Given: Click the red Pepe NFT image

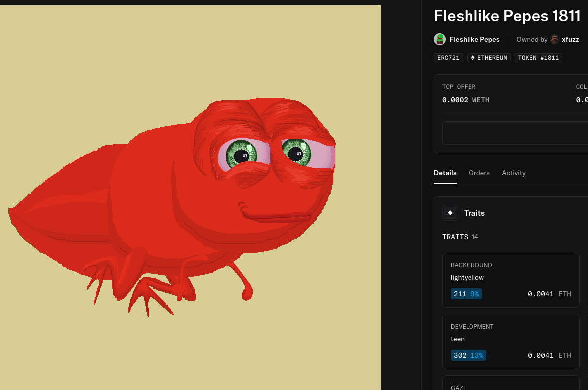Looking at the screenshot, I should pos(190,198).
